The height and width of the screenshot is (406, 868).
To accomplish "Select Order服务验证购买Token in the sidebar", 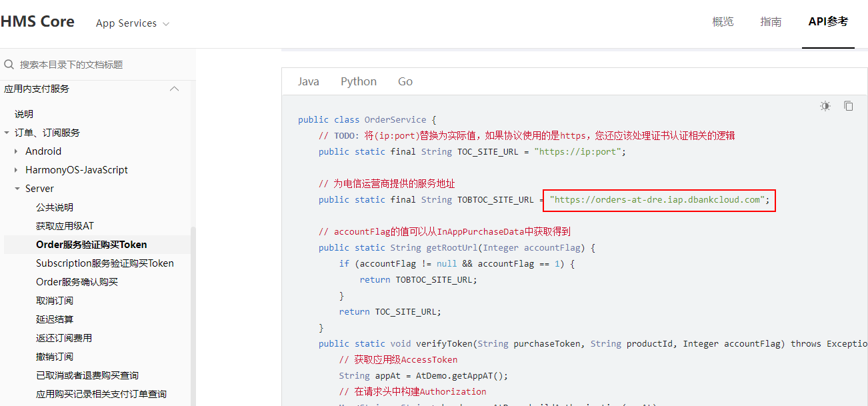I will (91, 245).
